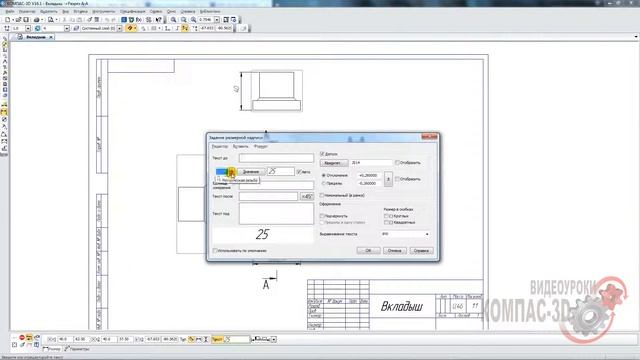The height and width of the screenshot is (360, 640).
Task: Open Выравнивание текста dropdown
Action: pyautogui.click(x=405, y=234)
